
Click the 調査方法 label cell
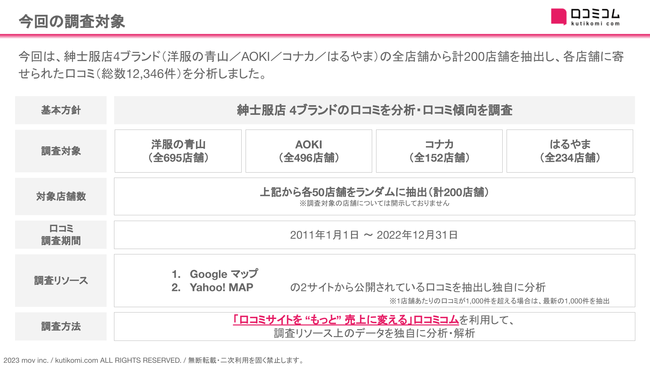click(61, 327)
